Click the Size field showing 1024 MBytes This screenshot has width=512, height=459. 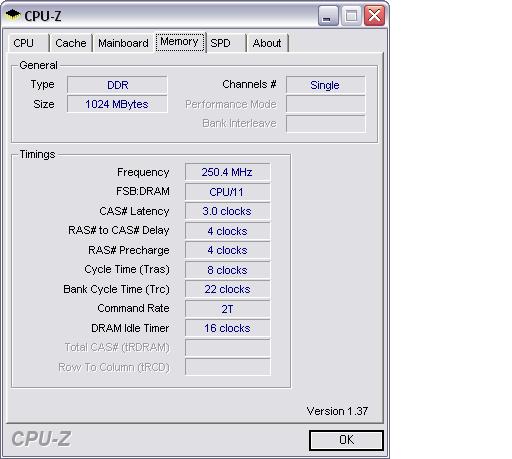[x=117, y=104]
